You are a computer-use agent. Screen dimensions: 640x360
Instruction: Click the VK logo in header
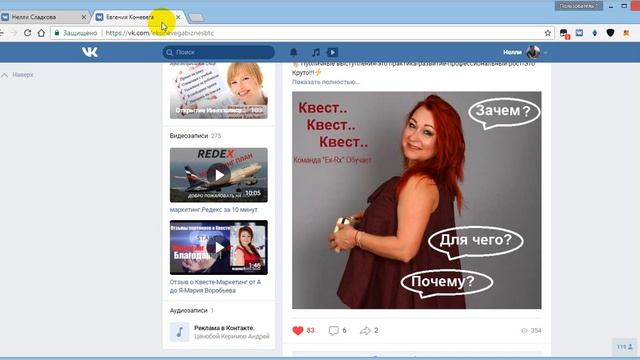point(90,52)
